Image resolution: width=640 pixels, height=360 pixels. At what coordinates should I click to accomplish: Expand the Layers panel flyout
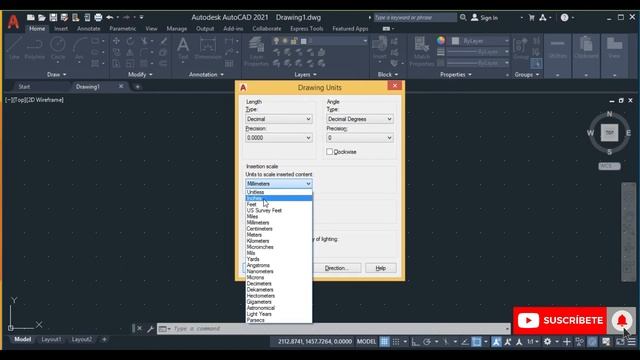pyautogui.click(x=305, y=75)
